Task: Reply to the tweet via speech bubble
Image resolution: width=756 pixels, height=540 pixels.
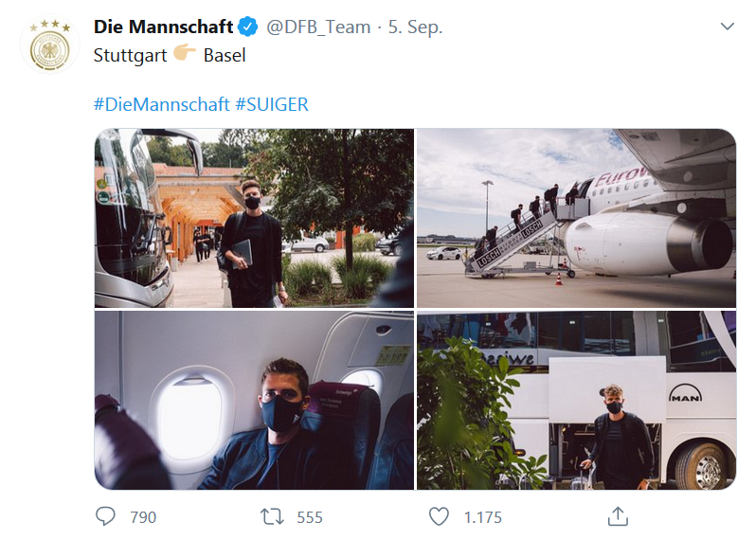Action: click(x=106, y=516)
